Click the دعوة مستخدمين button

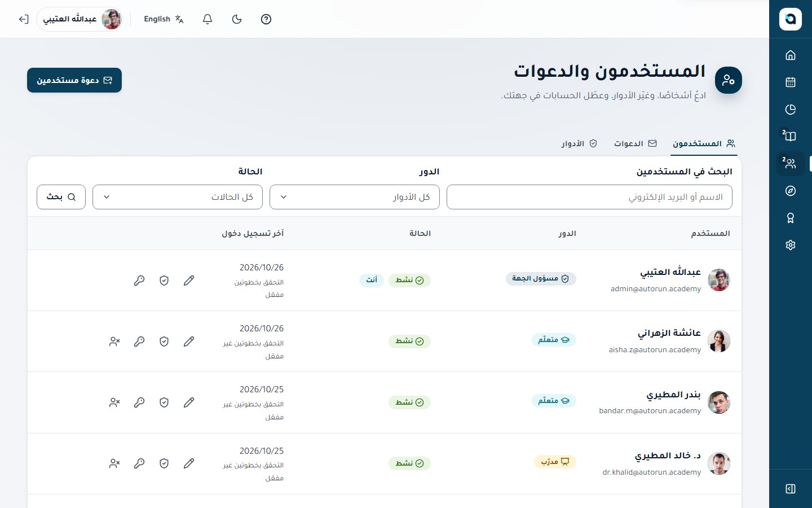tap(74, 80)
